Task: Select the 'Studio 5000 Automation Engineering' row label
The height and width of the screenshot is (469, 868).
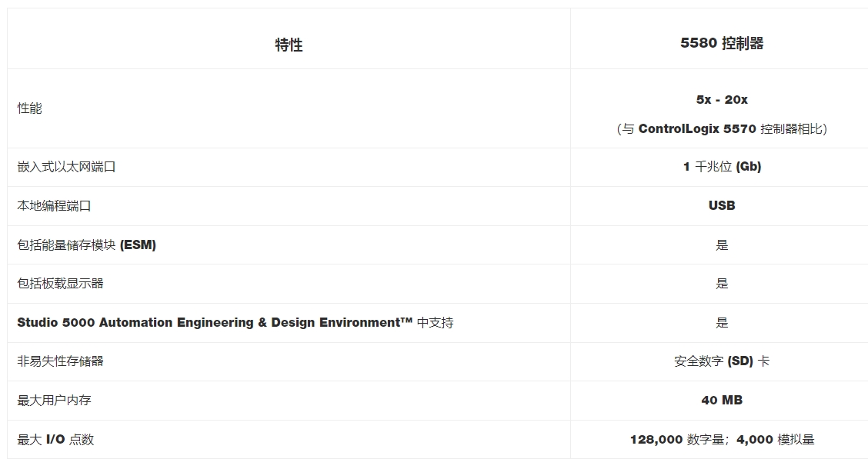Action: tap(235, 322)
